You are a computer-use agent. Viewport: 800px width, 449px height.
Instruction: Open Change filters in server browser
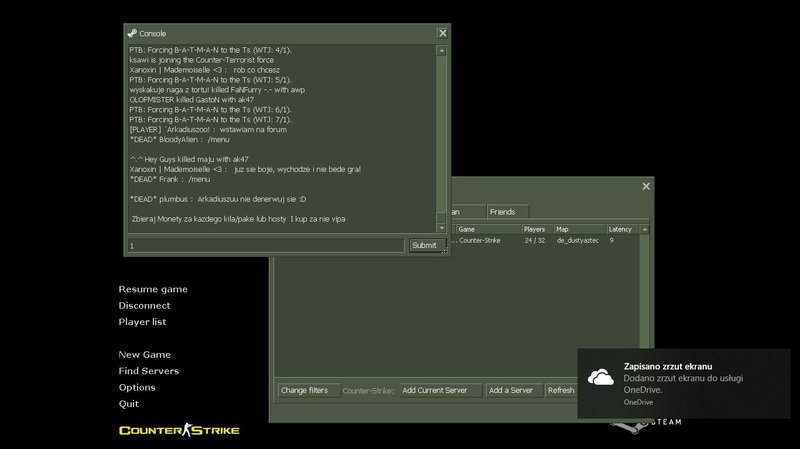click(x=304, y=390)
